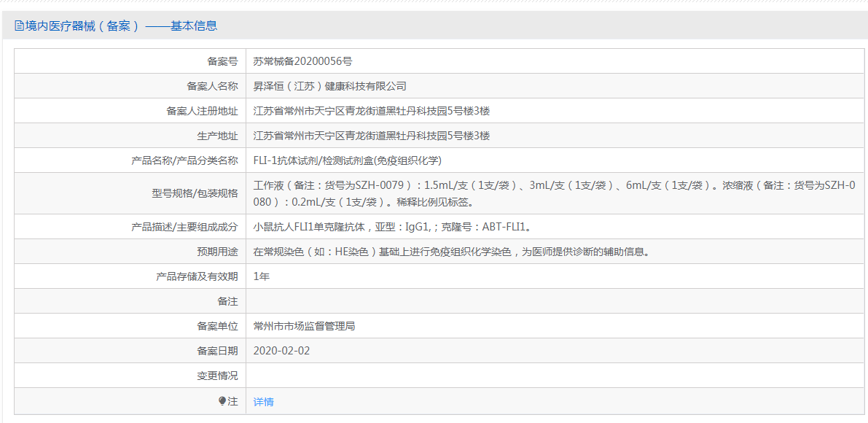Click the 产品描述/主要组成成分 row label
This screenshot has width=868, height=423.
click(184, 226)
